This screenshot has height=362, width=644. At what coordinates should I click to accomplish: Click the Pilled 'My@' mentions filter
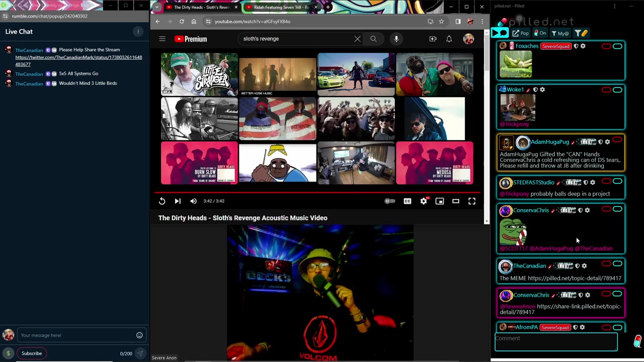(x=560, y=33)
